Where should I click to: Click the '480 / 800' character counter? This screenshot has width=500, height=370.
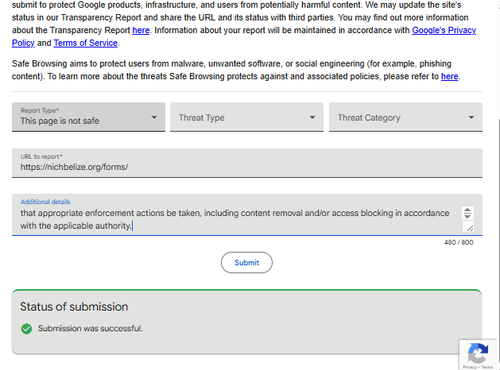coord(459,242)
